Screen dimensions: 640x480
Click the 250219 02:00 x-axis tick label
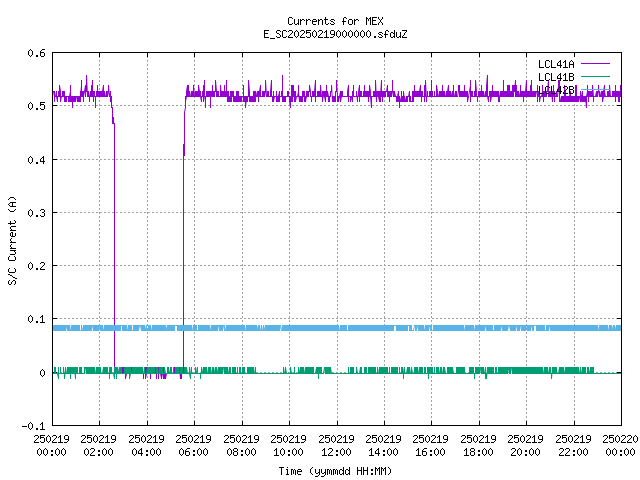(98, 446)
